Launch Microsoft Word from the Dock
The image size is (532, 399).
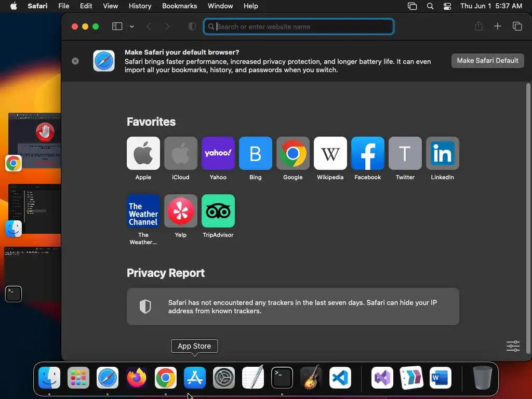[441, 377]
